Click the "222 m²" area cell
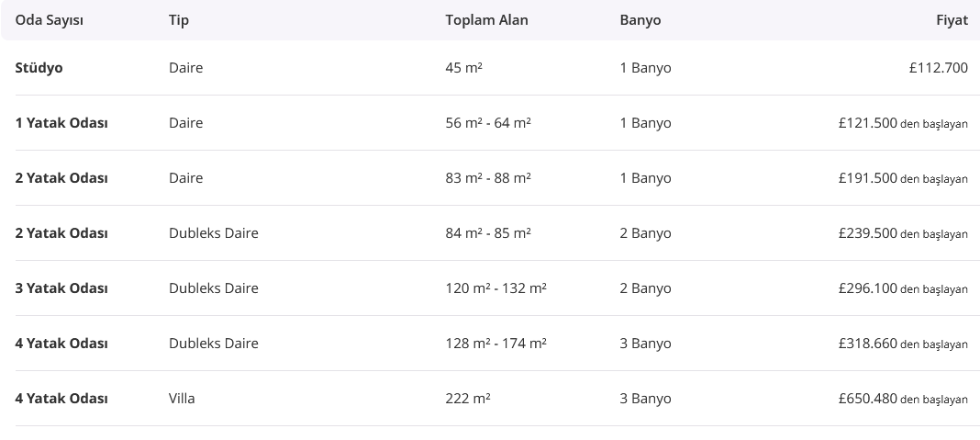This screenshot has width=980, height=440. (x=468, y=399)
